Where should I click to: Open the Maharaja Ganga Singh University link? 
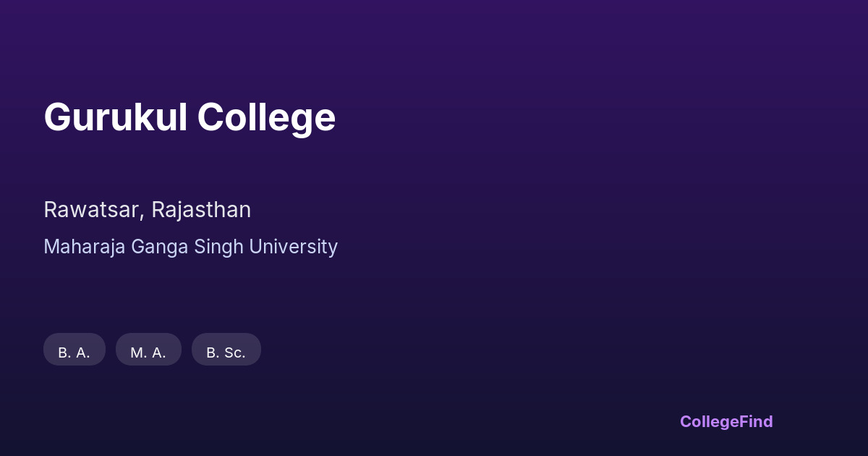click(x=190, y=247)
